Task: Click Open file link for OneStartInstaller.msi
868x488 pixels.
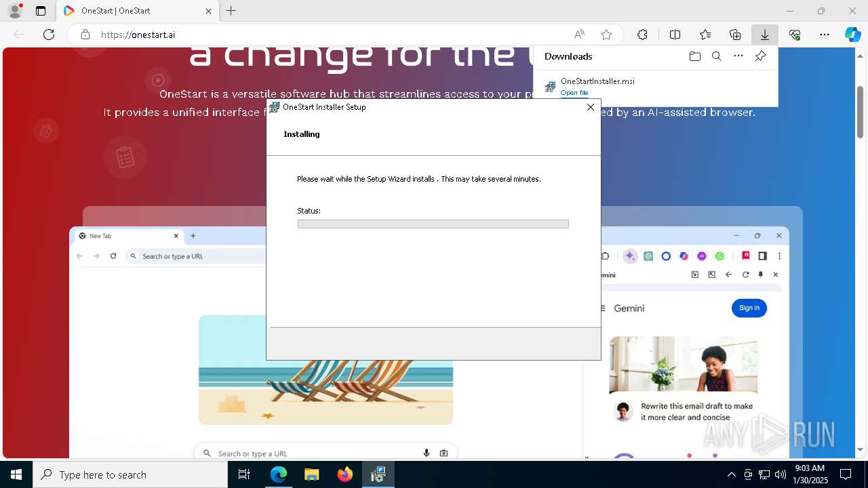Action: click(x=574, y=93)
